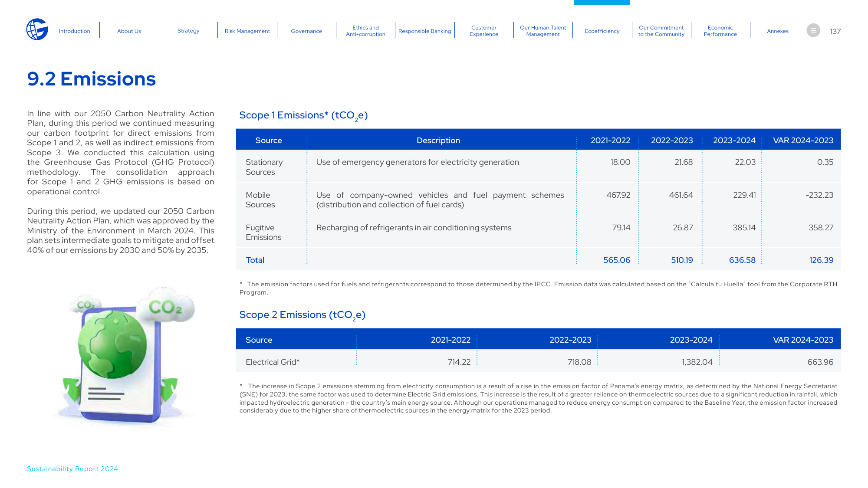Screen dimensions: 868x488
Task: Select the Scope 1 Emissions table title
Action: 303,116
